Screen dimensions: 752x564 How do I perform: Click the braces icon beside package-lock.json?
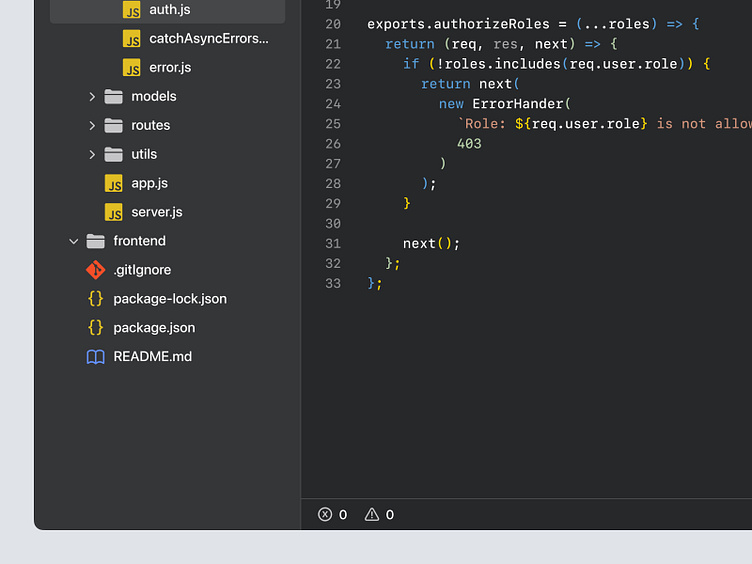[x=95, y=299]
